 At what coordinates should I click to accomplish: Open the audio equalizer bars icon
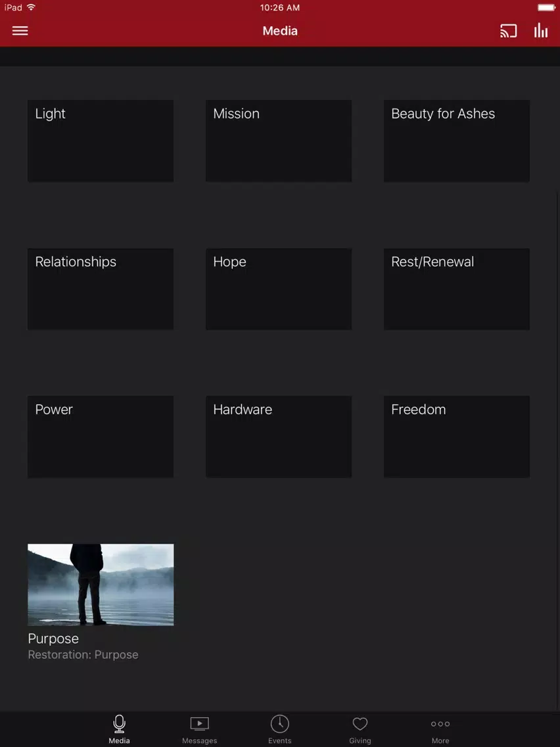(540, 30)
